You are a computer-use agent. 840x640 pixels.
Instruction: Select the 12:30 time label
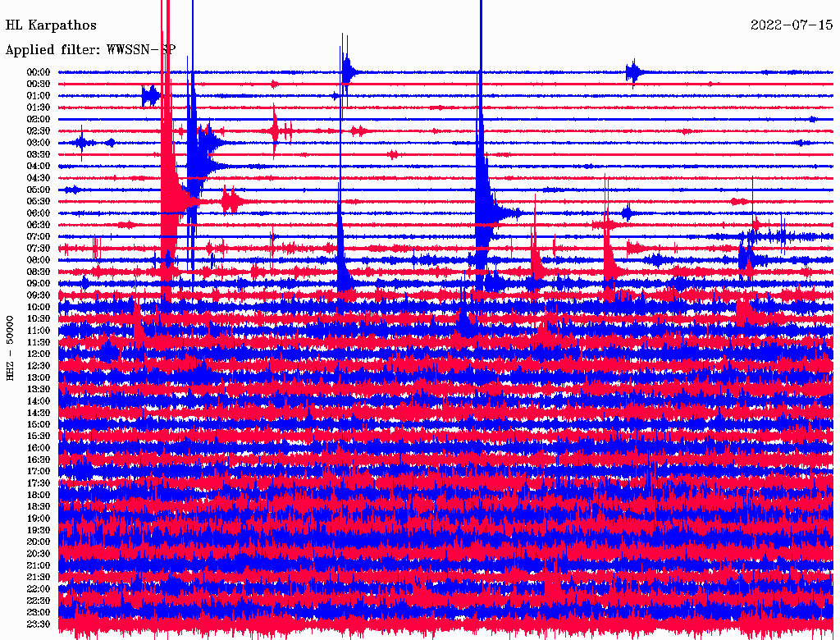coord(39,366)
